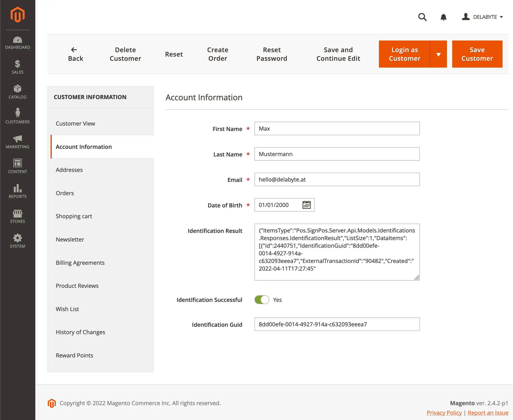Open the Catalog sidebar icon
The image size is (513, 420).
pos(17,92)
